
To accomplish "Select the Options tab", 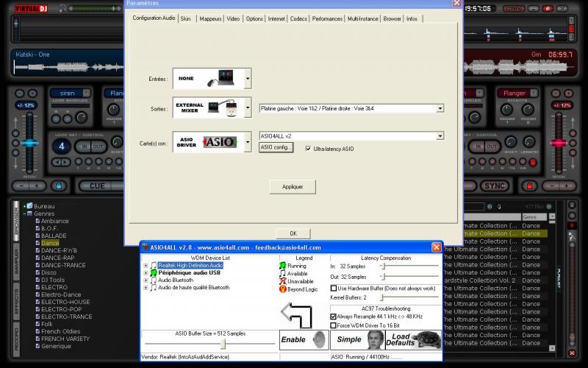I will click(254, 18).
